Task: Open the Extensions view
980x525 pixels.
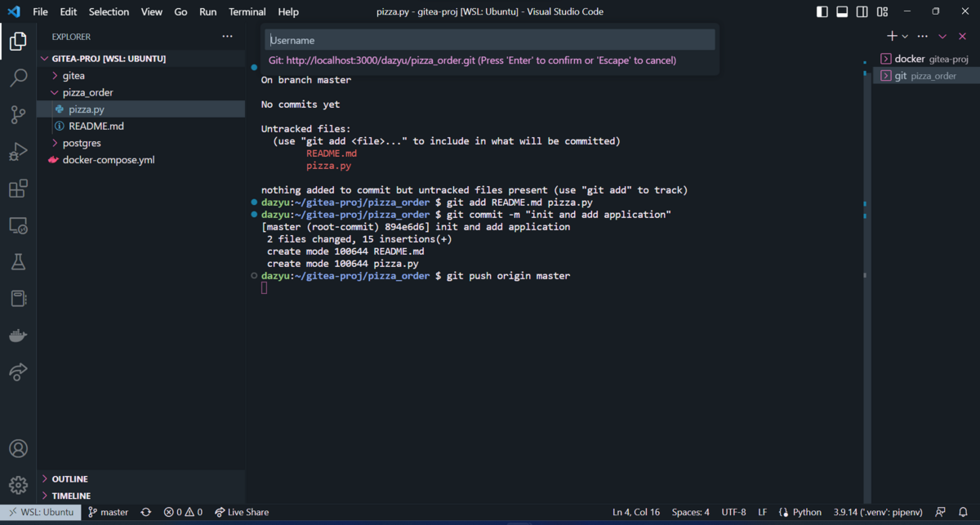Action: pyautogui.click(x=18, y=189)
